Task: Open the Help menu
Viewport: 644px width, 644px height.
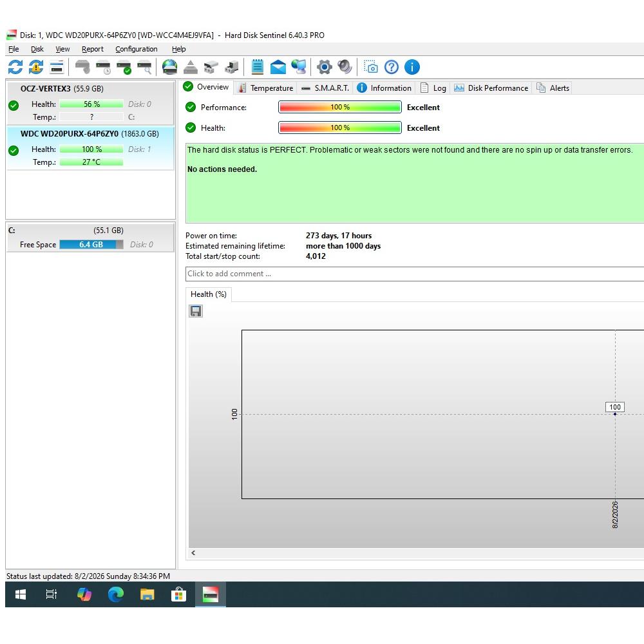Action: [x=178, y=49]
